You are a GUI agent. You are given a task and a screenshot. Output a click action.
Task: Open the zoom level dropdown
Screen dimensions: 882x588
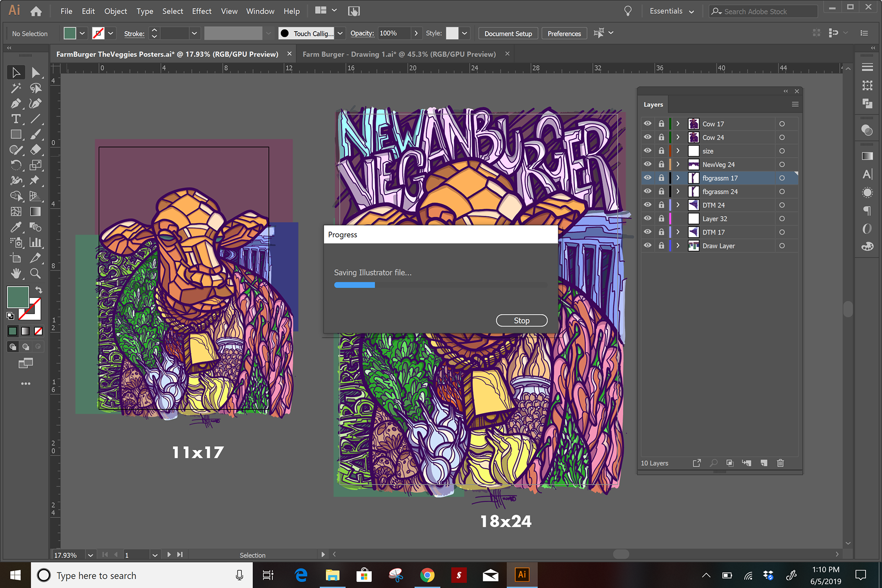click(90, 555)
